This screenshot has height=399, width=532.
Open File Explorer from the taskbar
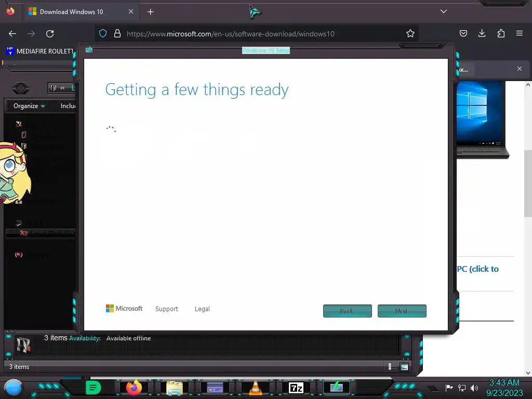coord(175,388)
